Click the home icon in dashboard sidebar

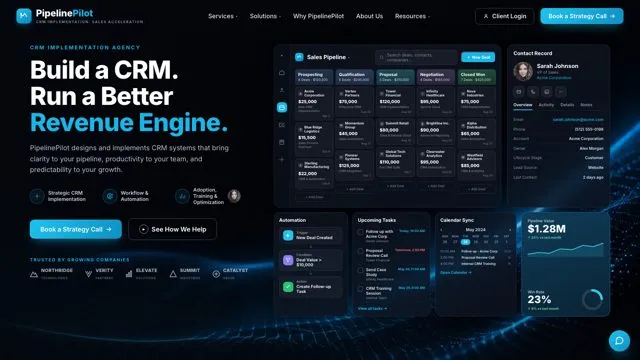tap(282, 73)
